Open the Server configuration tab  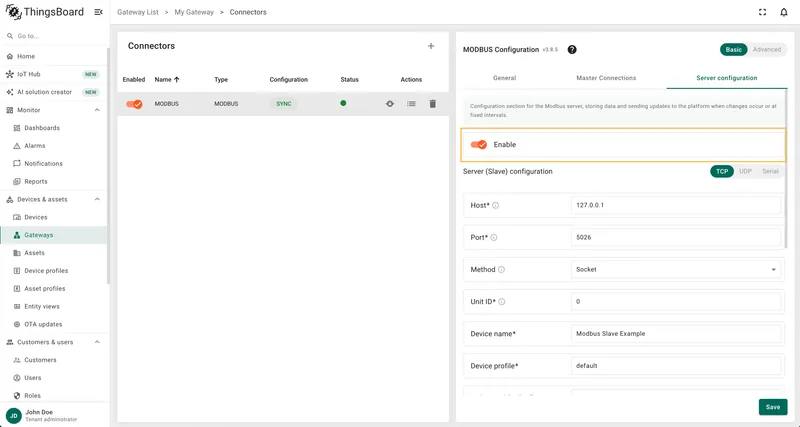pos(727,78)
